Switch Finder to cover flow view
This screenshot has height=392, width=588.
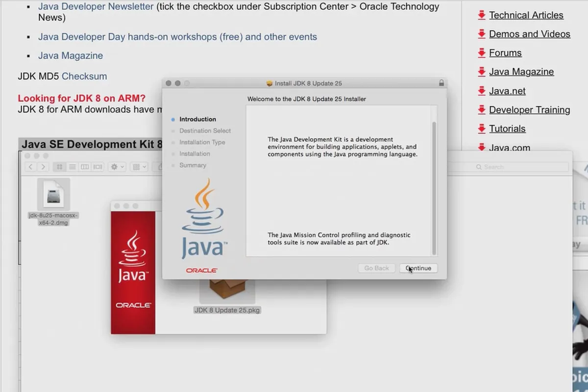tap(98, 167)
